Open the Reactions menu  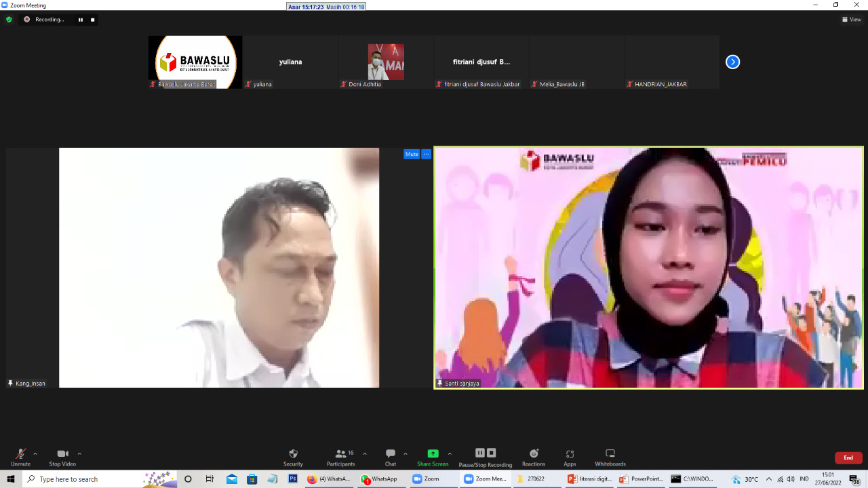(x=534, y=457)
